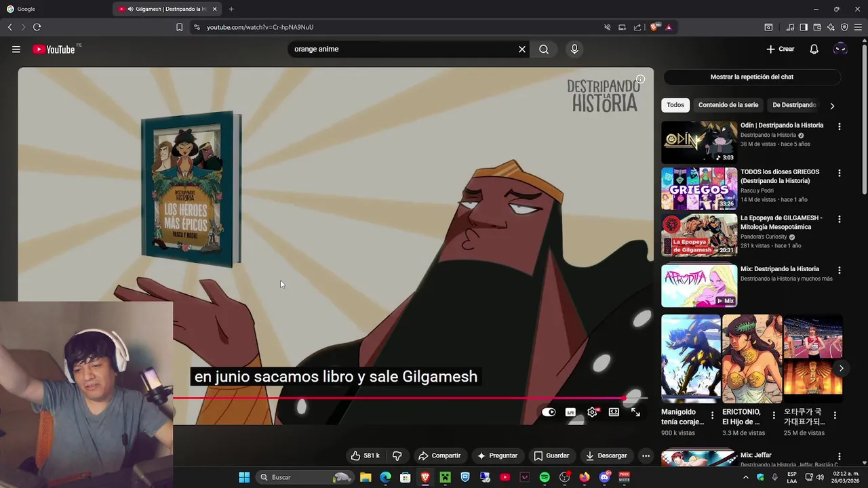Open Firefox from the taskbar
868x488 pixels.
coord(585,477)
